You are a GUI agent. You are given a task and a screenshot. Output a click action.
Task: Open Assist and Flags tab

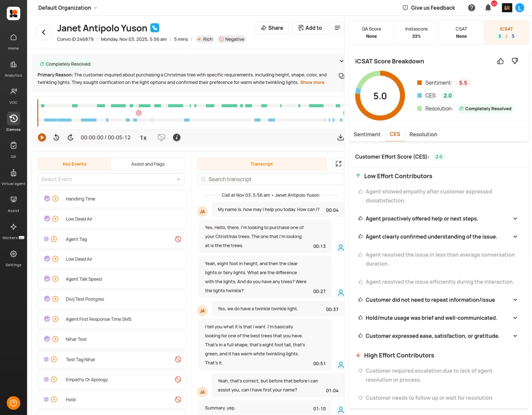point(148,164)
